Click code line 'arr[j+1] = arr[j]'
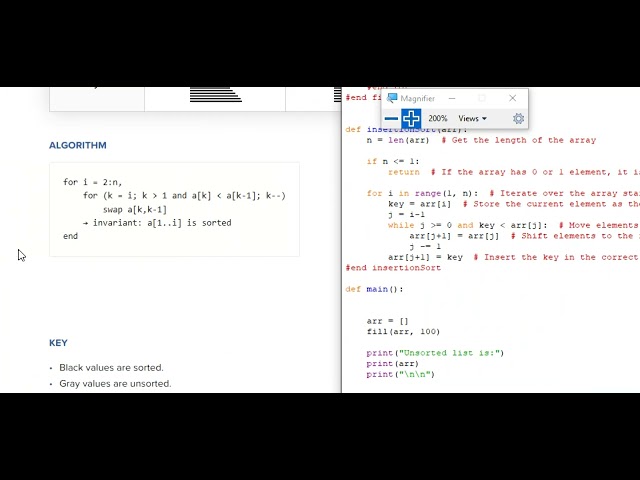 tap(454, 236)
